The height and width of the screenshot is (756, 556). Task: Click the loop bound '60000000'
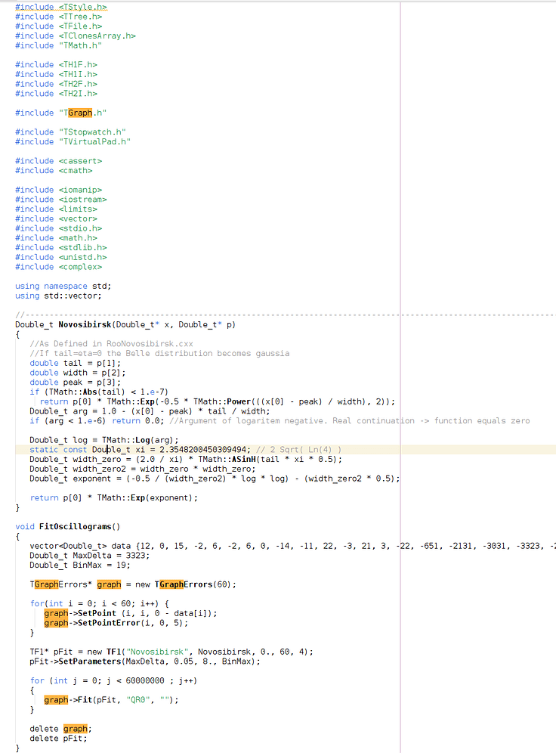tap(145, 681)
